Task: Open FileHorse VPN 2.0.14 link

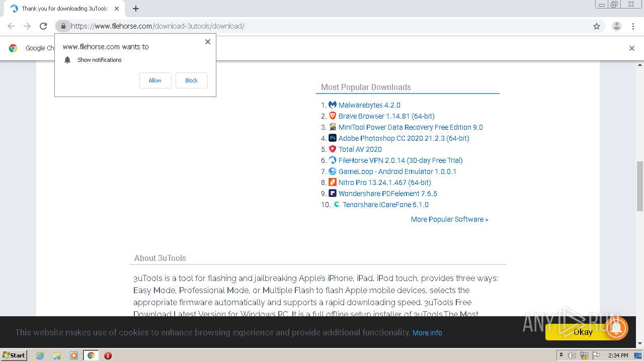Action: [400, 160]
